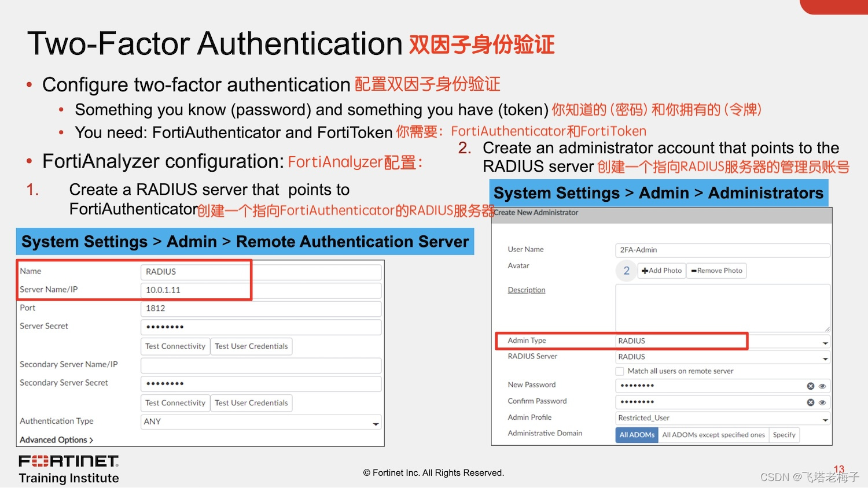Viewport: 868px width, 488px height.
Task: Select the Specify ADOM option
Action: 784,435
